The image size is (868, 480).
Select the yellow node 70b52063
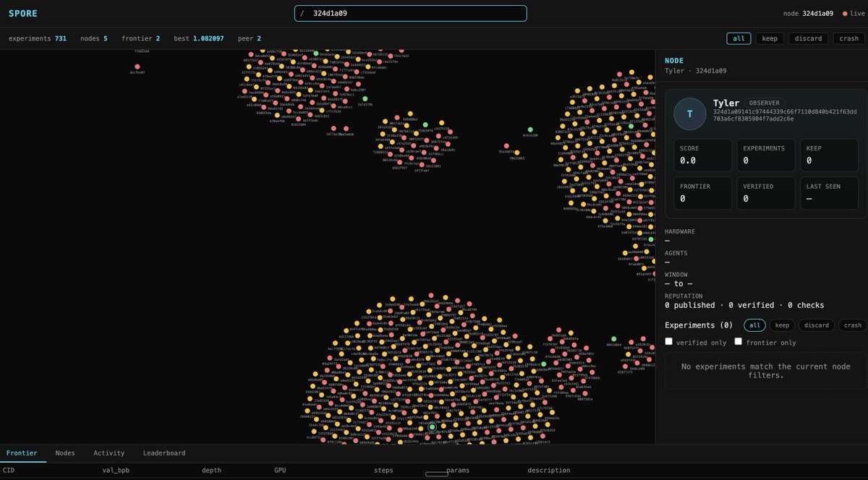click(519, 152)
